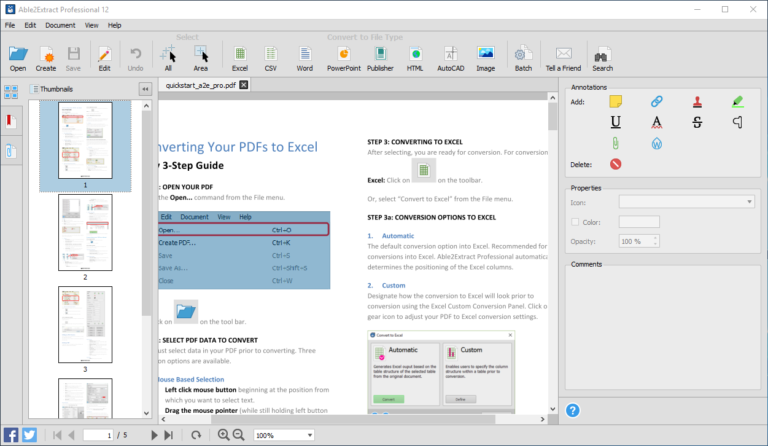Choose the Select Area tool

(x=201, y=54)
